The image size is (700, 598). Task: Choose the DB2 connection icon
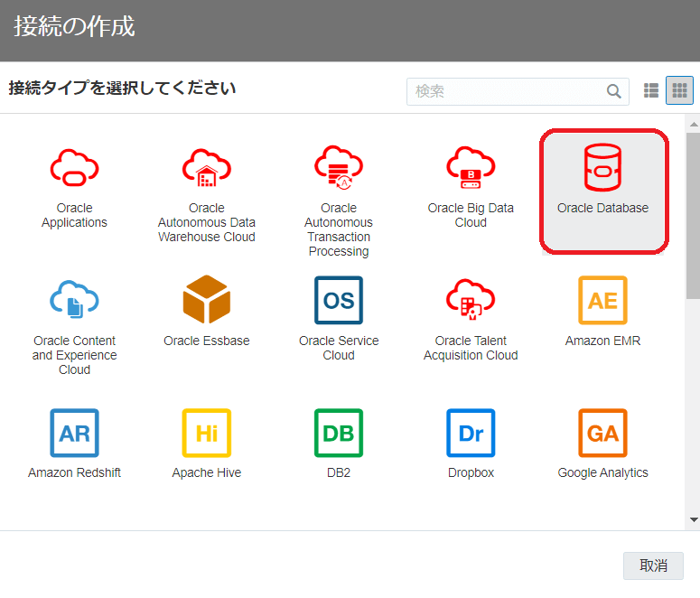click(x=339, y=433)
